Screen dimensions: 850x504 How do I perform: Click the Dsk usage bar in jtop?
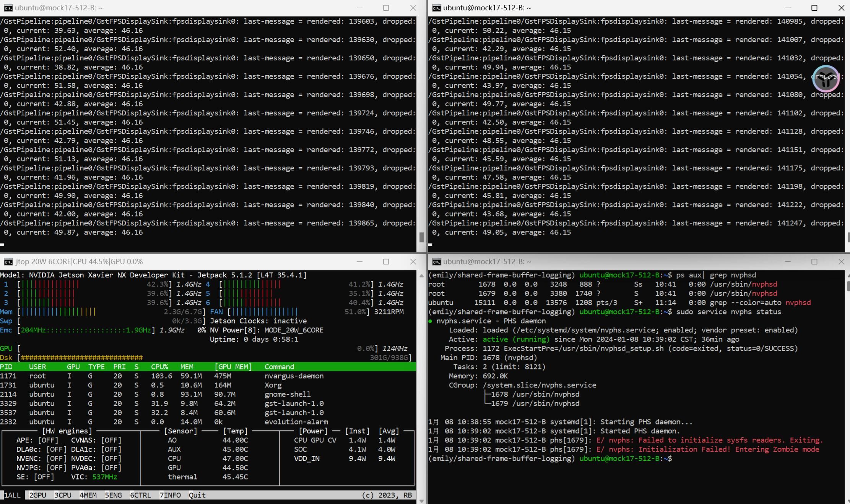point(214,358)
